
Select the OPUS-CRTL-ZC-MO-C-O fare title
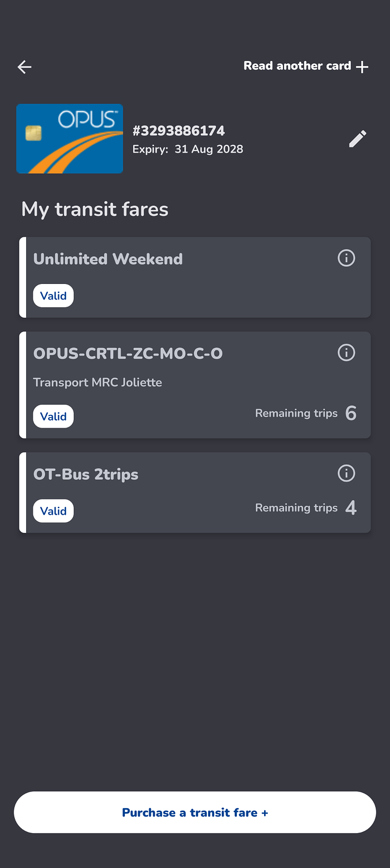[128, 353]
